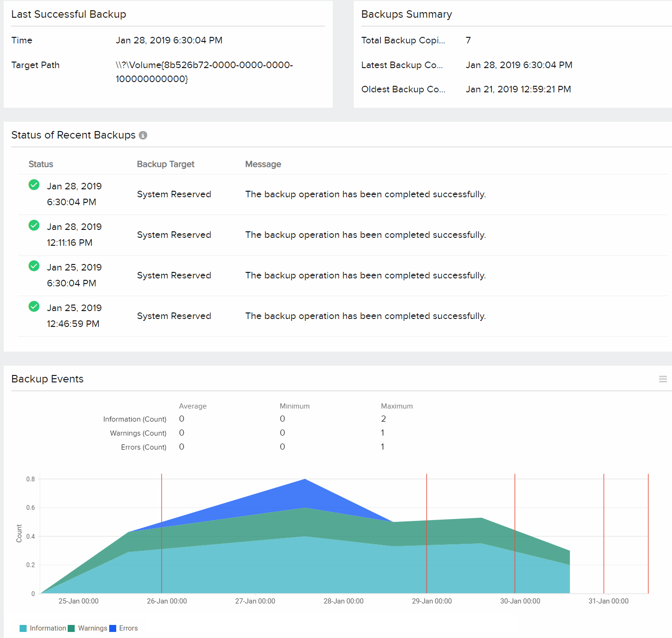Open the Backup Events hamburger menu
This screenshot has width=672, height=638.
click(663, 379)
